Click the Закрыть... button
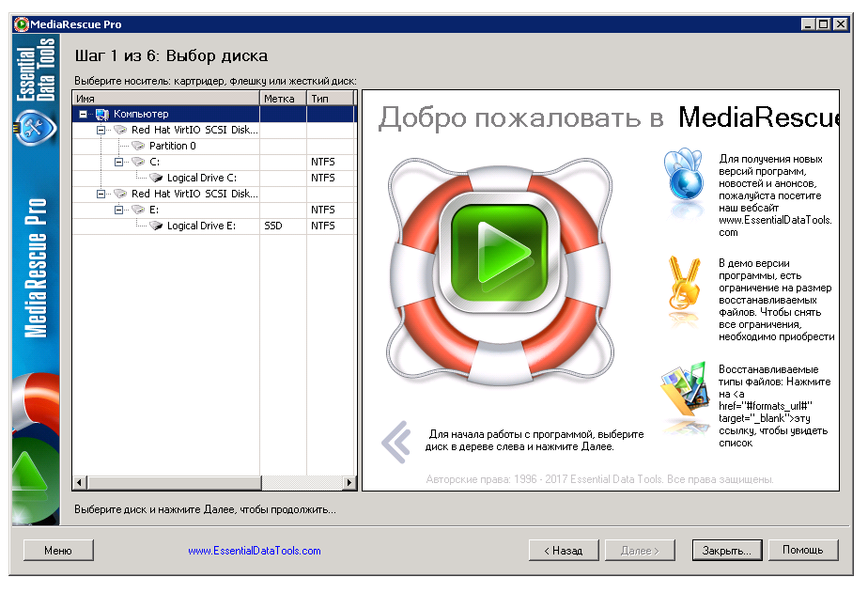Image resolution: width=868 pixels, height=593 pixels. click(727, 551)
